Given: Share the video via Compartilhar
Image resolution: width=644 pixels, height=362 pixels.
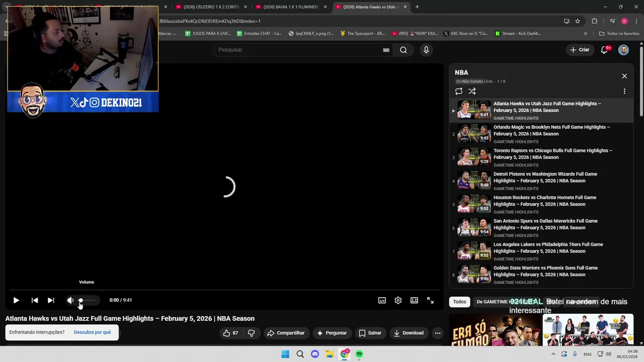Looking at the screenshot, I should (x=286, y=333).
